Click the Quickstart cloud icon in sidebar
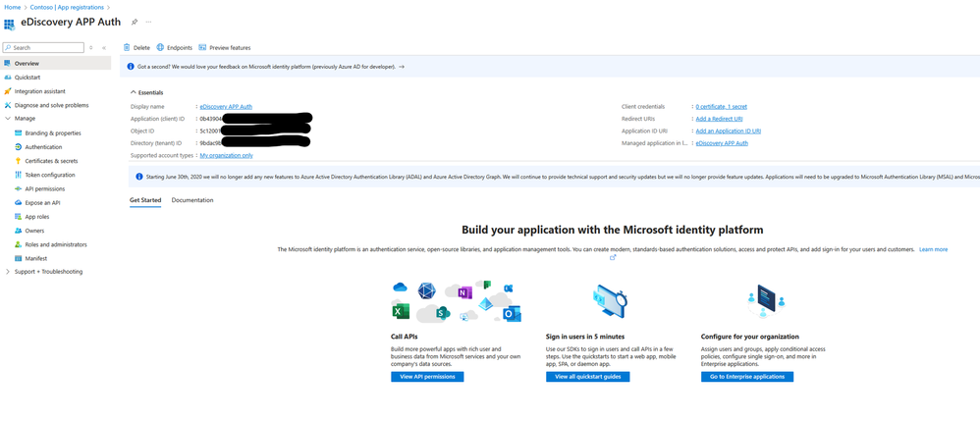The image size is (980, 421). coord(8,78)
